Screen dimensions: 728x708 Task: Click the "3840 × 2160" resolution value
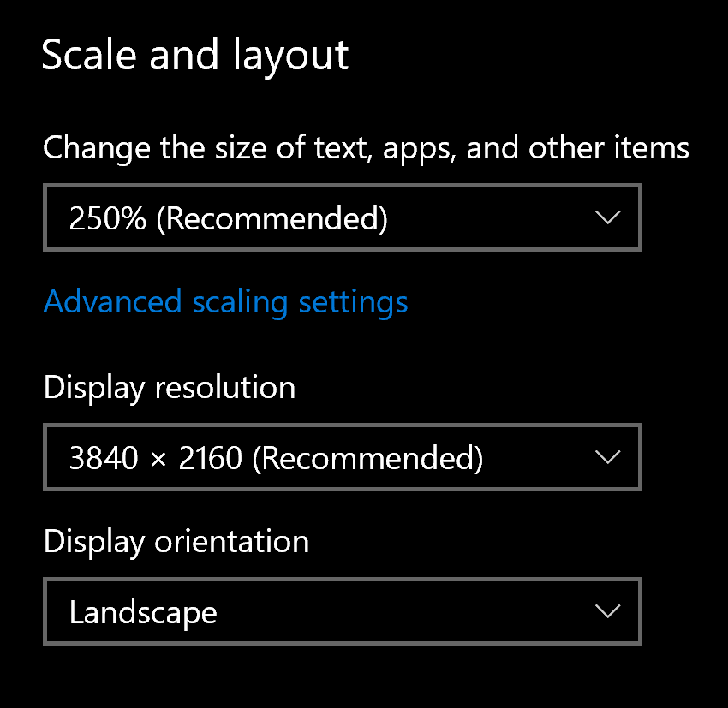[156, 459]
